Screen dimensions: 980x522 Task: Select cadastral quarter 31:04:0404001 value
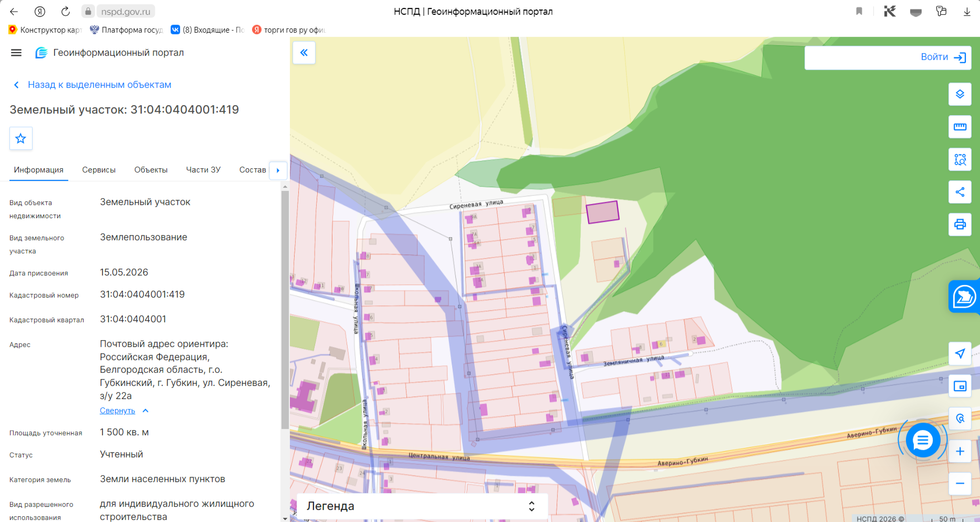tap(133, 319)
